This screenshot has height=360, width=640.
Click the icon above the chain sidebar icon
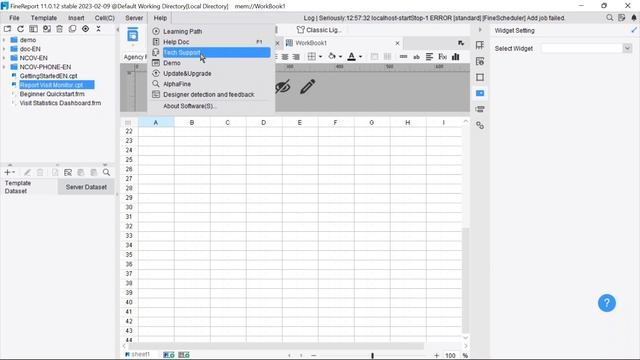point(480,109)
